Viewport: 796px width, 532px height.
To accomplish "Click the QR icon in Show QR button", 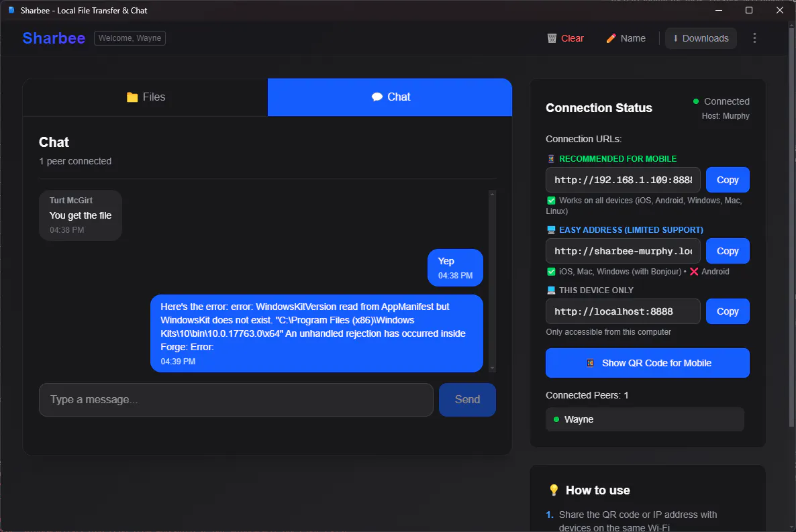I will coord(590,363).
